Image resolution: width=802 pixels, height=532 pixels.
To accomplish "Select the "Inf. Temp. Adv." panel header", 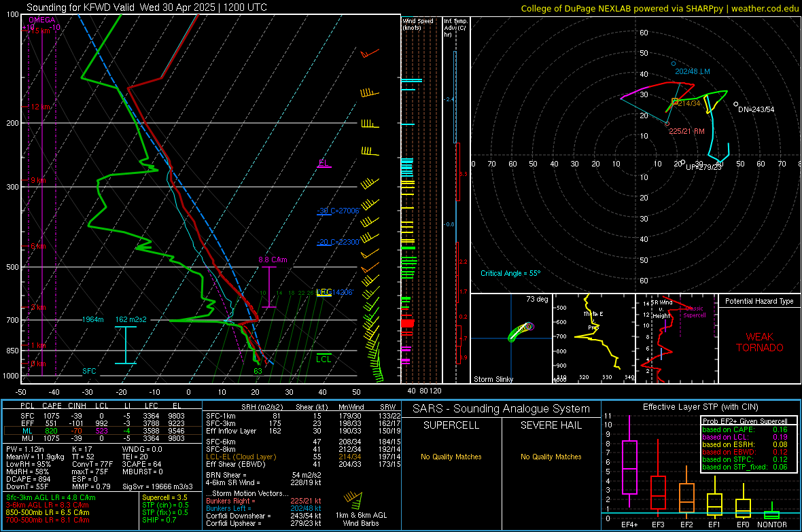I will 455,28.
